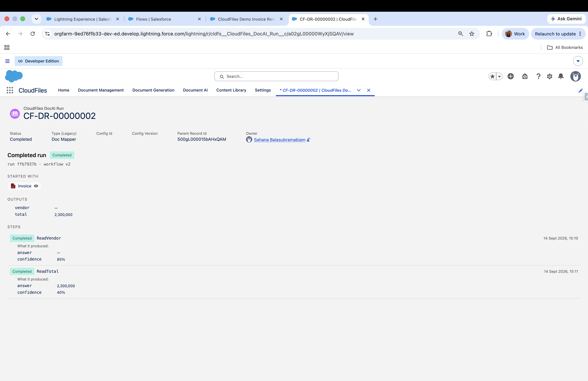The image size is (588, 381).
Task: Click the ReadTotal confidence value 40%
Action: pos(61,292)
